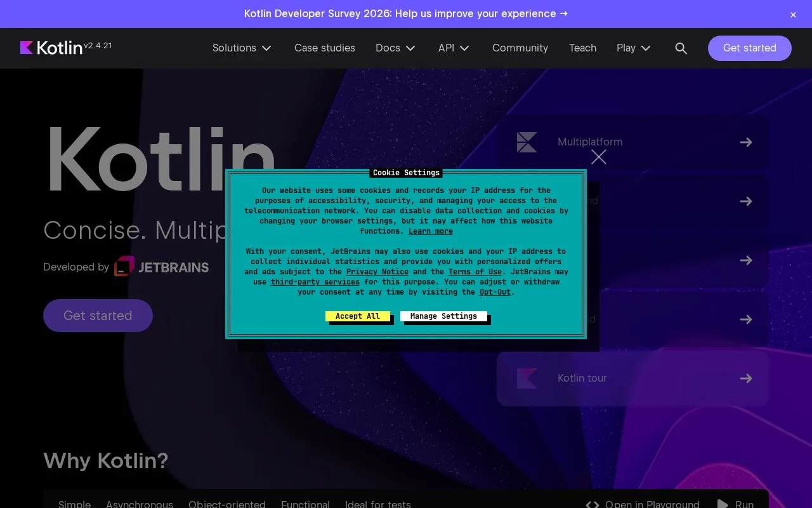Click the Get started button in the header
The image size is (812, 508).
click(x=750, y=48)
